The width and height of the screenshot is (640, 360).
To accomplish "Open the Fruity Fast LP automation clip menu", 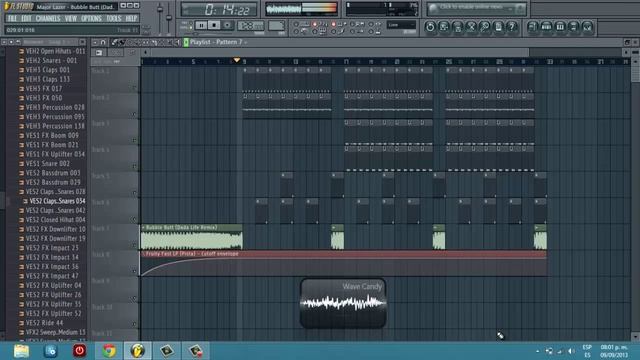I will (143, 254).
